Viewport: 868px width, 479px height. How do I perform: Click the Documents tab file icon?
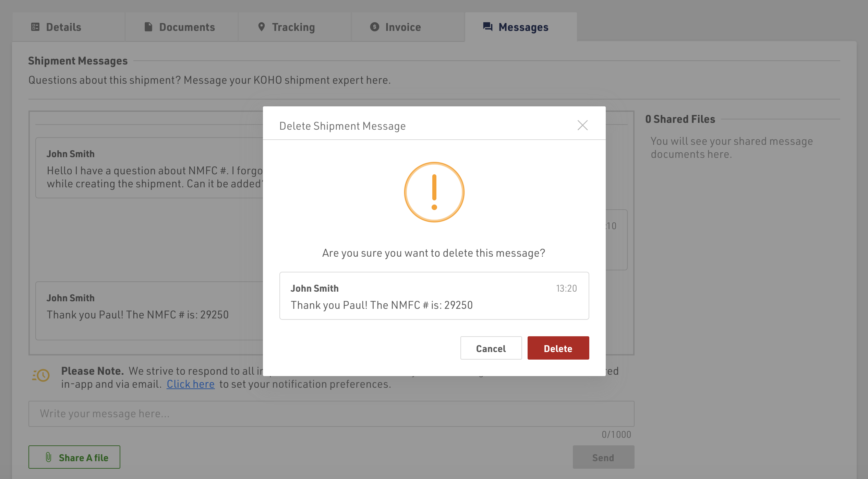(x=148, y=27)
